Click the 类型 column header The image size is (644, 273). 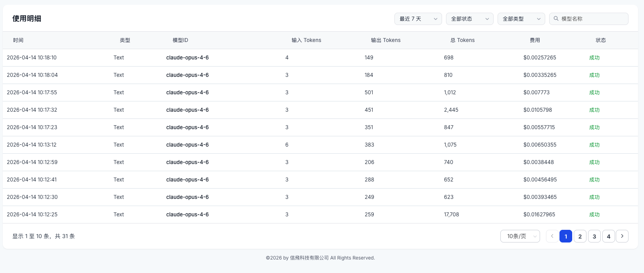tap(125, 40)
